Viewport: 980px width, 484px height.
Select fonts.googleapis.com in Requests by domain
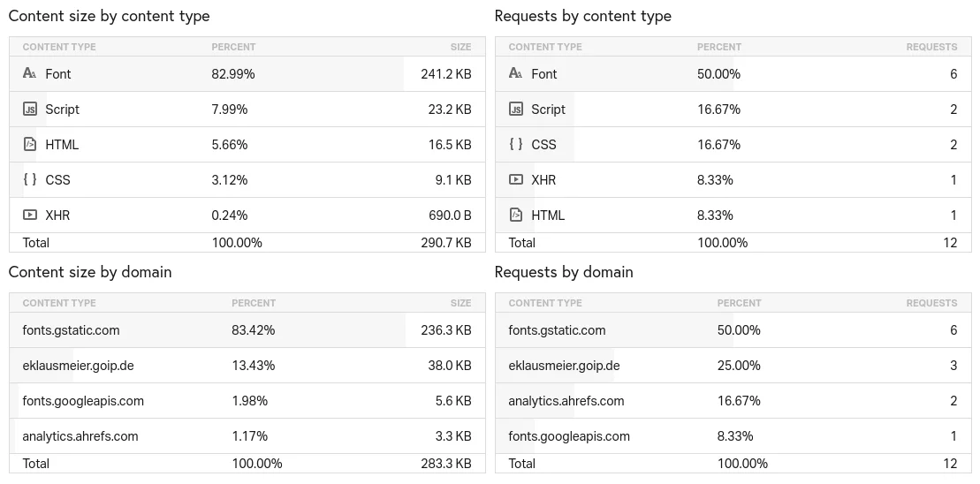pyautogui.click(x=569, y=436)
